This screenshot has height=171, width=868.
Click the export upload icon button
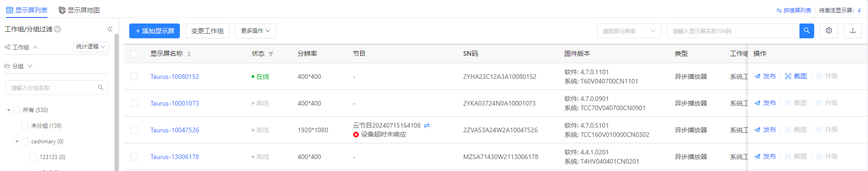(x=852, y=31)
